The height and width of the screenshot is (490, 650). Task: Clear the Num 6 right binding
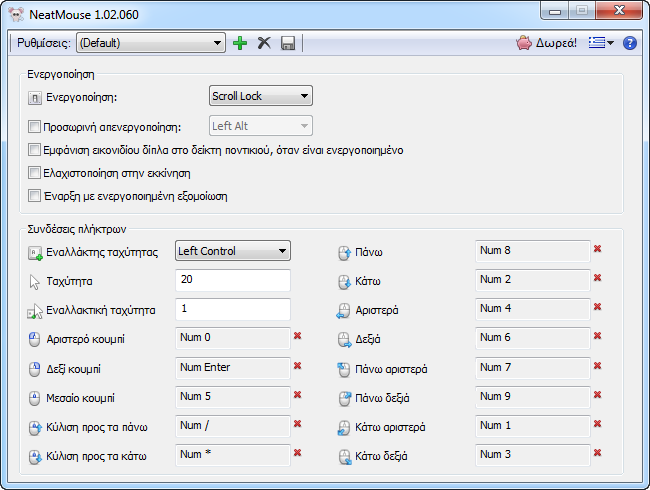pyautogui.click(x=597, y=336)
